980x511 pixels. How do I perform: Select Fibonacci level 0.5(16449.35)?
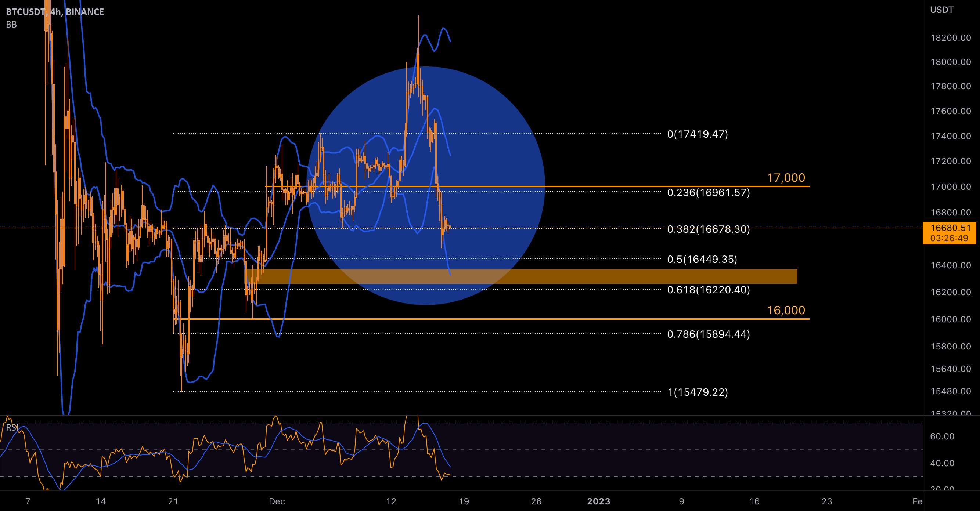tap(702, 259)
